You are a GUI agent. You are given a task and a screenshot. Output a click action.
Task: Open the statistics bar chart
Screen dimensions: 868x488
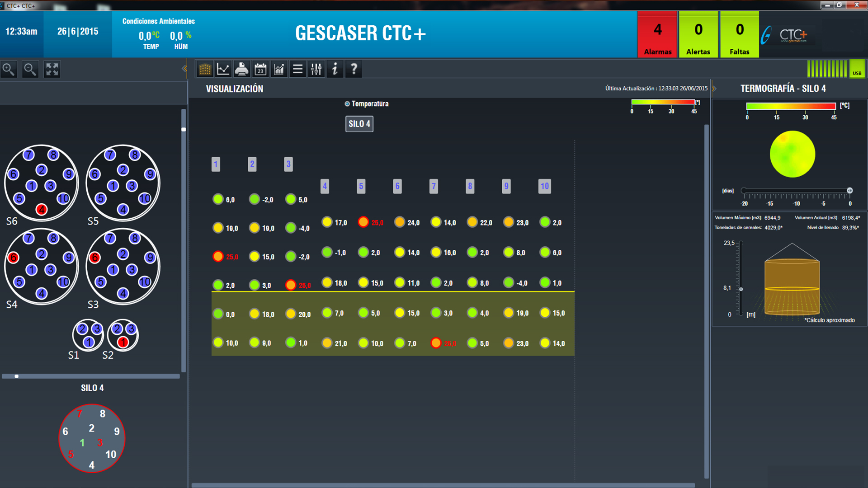279,69
